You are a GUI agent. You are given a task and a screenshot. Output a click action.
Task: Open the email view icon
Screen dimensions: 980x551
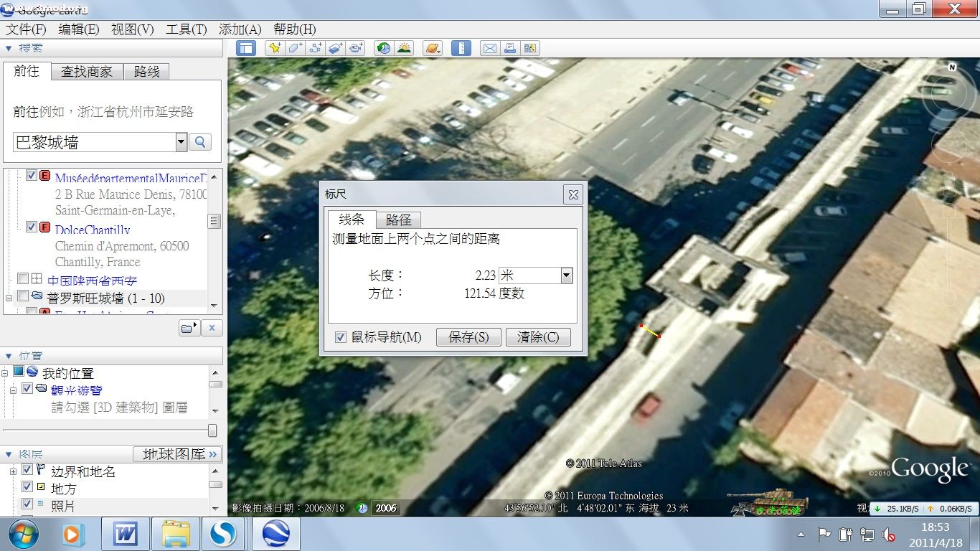pyautogui.click(x=489, y=48)
